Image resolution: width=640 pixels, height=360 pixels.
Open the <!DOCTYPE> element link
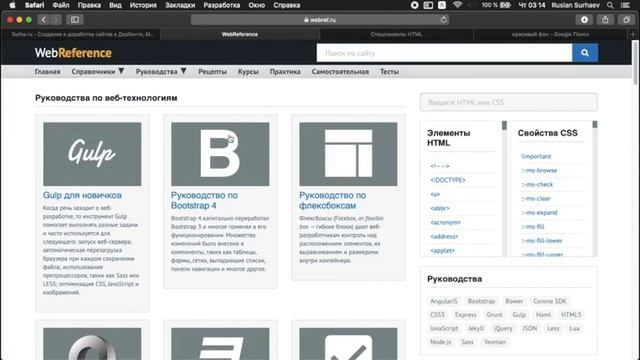click(448, 180)
